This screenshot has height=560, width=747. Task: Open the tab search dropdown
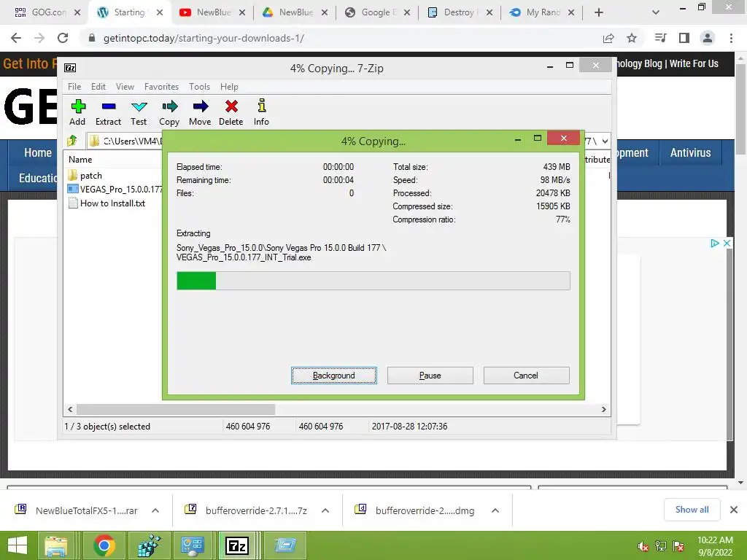pos(656,12)
